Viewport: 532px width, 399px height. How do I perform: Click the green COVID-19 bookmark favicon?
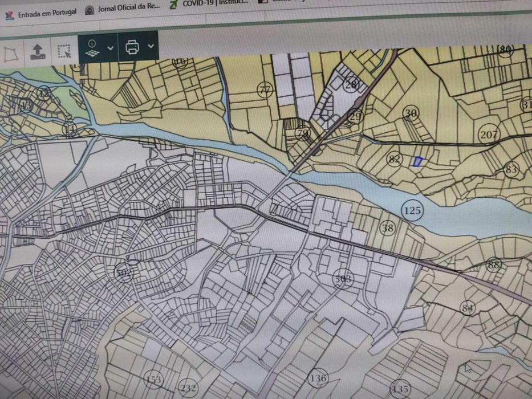(x=174, y=5)
